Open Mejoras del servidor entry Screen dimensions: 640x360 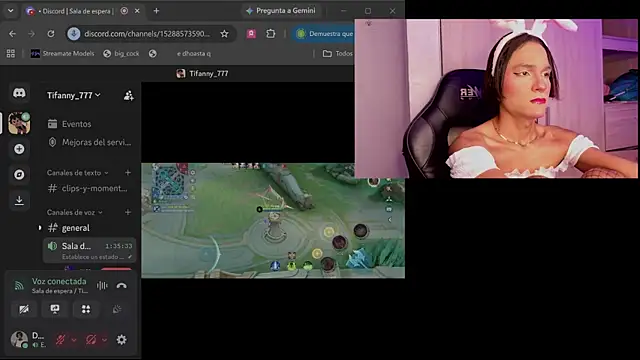90,142
